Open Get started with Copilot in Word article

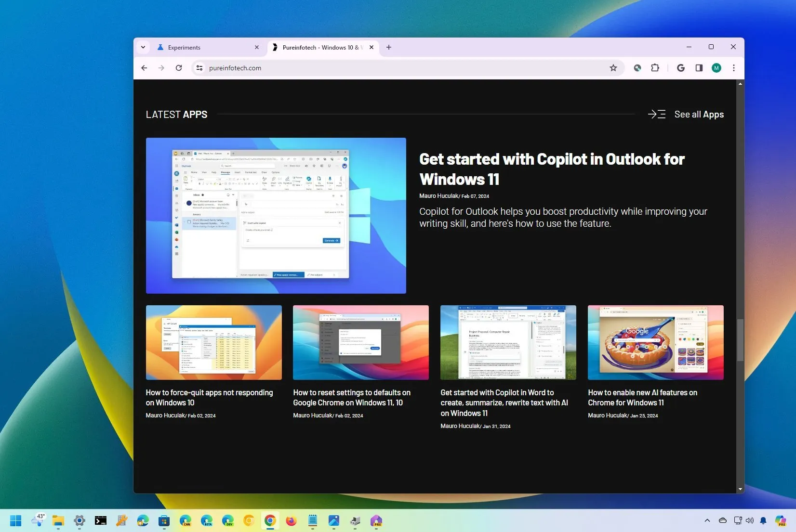504,403
